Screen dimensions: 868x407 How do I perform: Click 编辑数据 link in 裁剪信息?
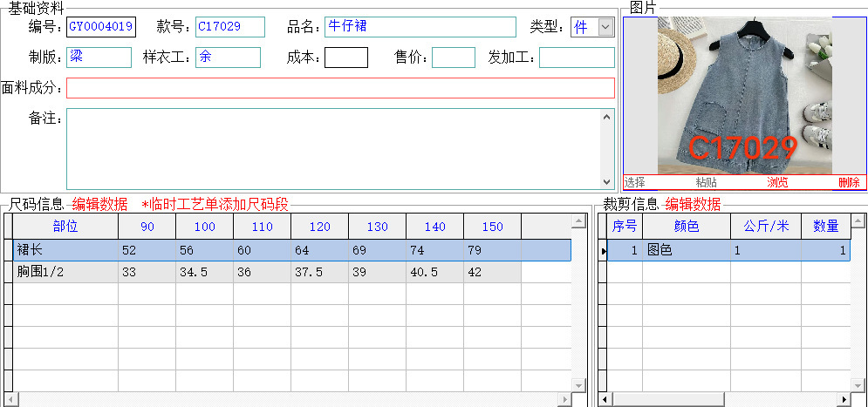pyautogui.click(x=693, y=205)
